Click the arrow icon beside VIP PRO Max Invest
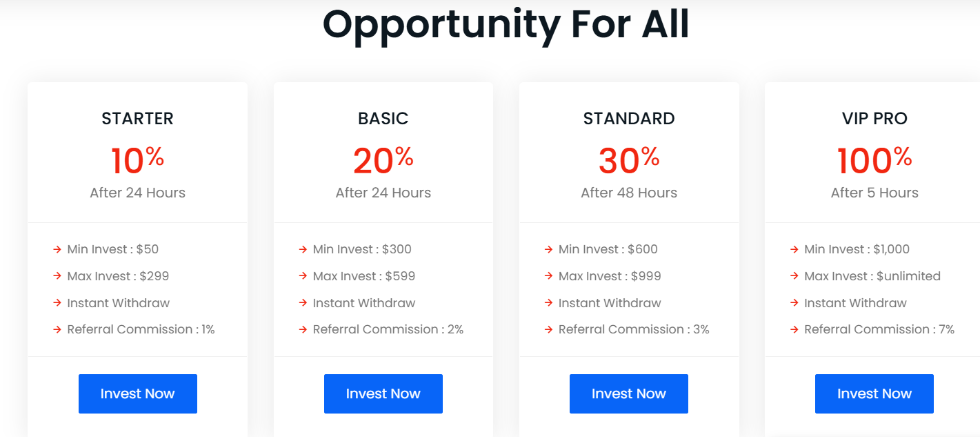The width and height of the screenshot is (980, 437). pyautogui.click(x=794, y=276)
